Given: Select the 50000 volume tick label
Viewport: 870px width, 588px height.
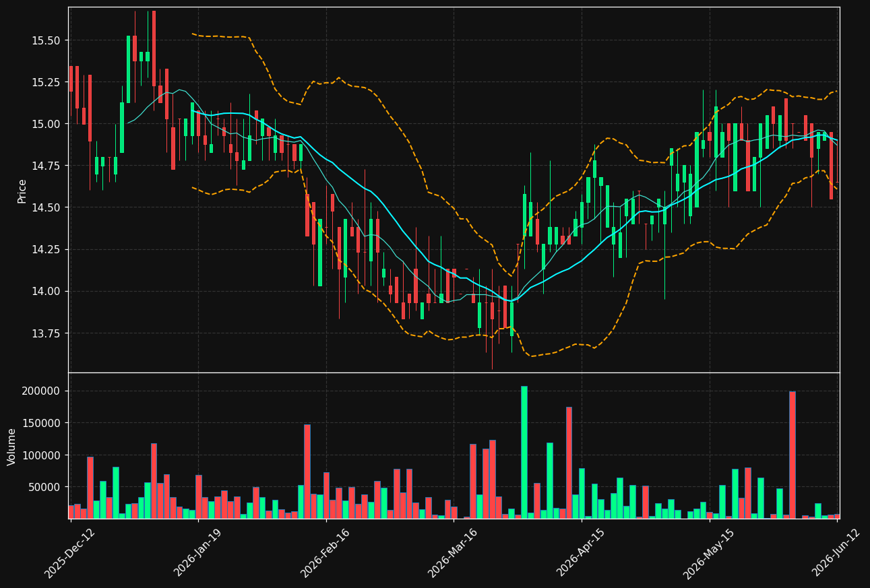Looking at the screenshot, I should (44, 487).
